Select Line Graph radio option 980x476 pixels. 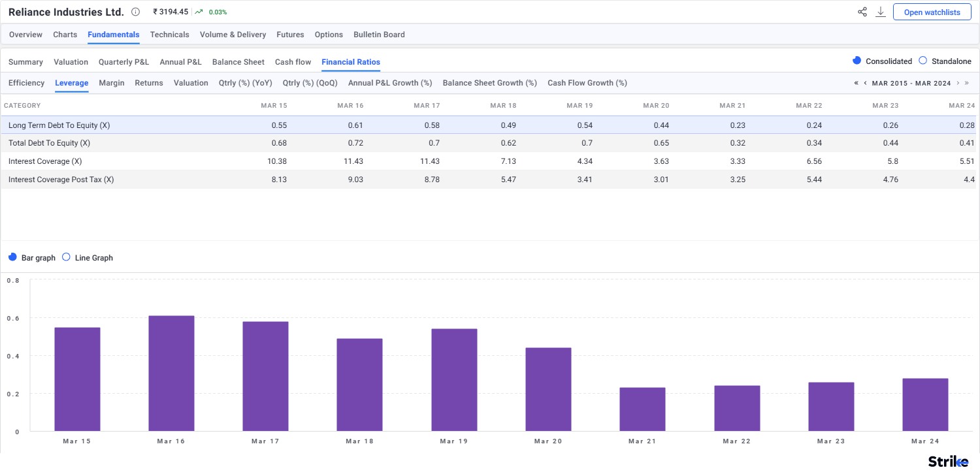coord(66,257)
